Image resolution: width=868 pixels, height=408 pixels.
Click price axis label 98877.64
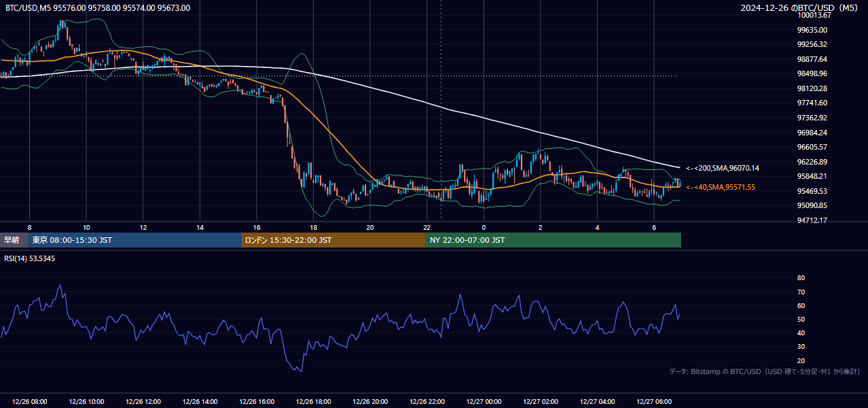[812, 59]
